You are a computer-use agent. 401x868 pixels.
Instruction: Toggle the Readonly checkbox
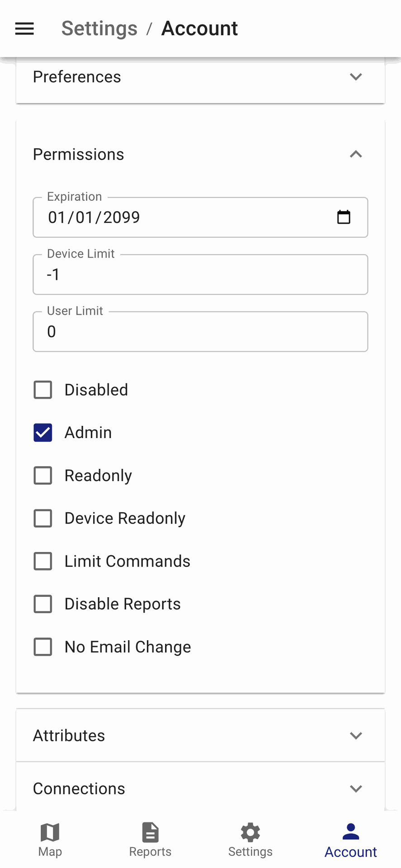tap(43, 476)
